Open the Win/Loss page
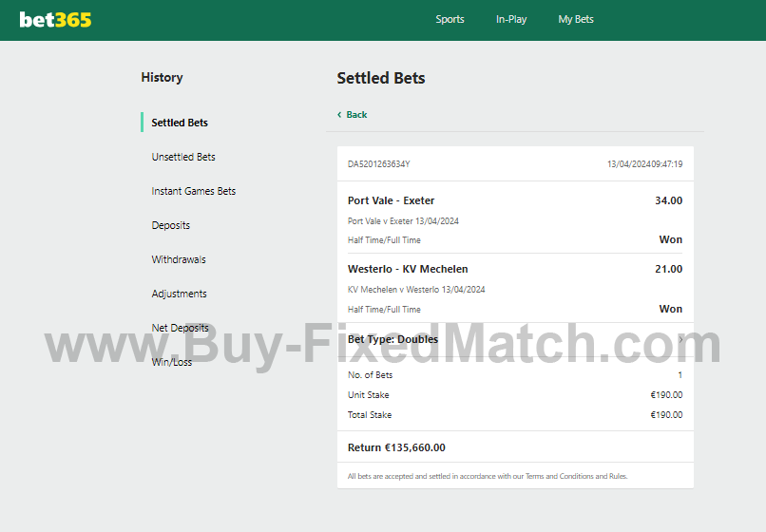 [171, 362]
